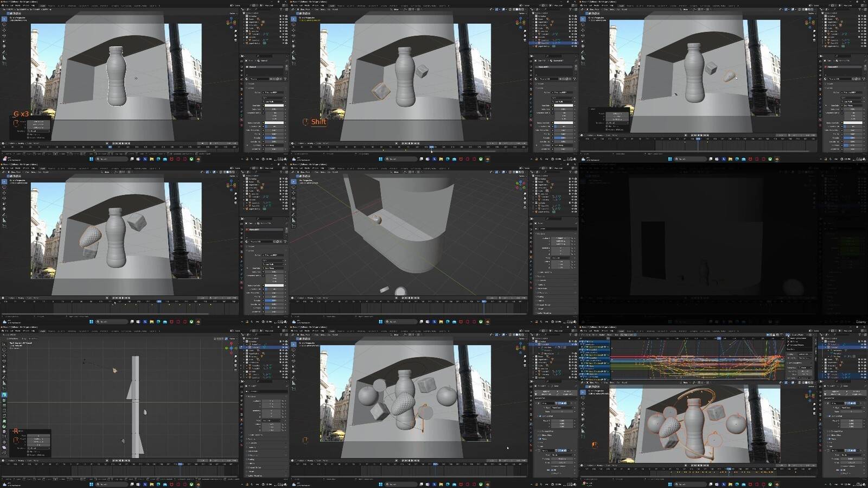The width and height of the screenshot is (868, 488).
Task: Choose the Add Cube tool in the G x3 frame
Action: coord(4,63)
